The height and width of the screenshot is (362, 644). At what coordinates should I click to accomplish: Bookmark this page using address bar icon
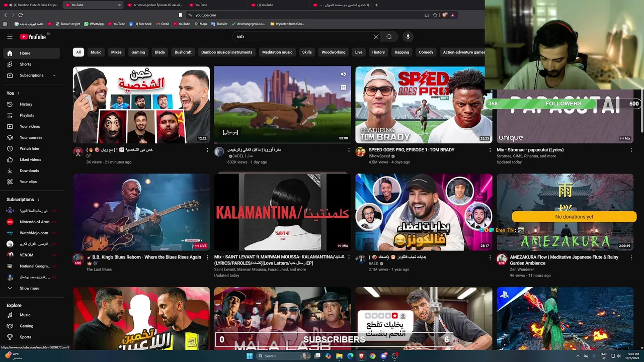(181, 15)
